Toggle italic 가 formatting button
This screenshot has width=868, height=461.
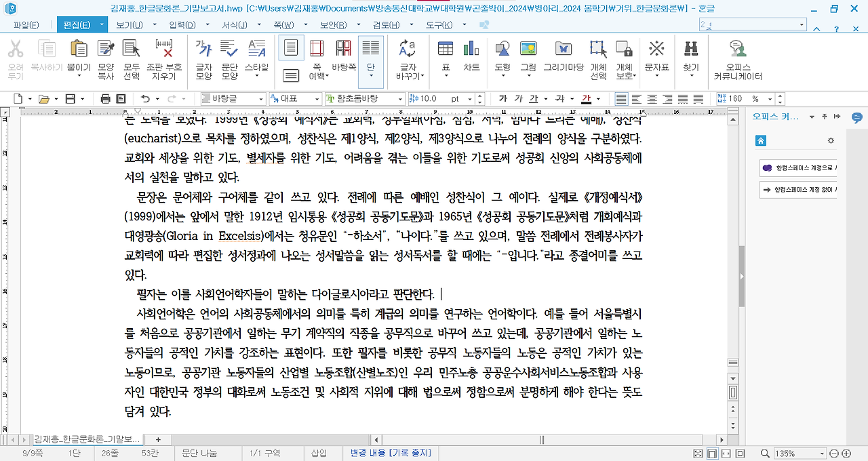coord(518,99)
